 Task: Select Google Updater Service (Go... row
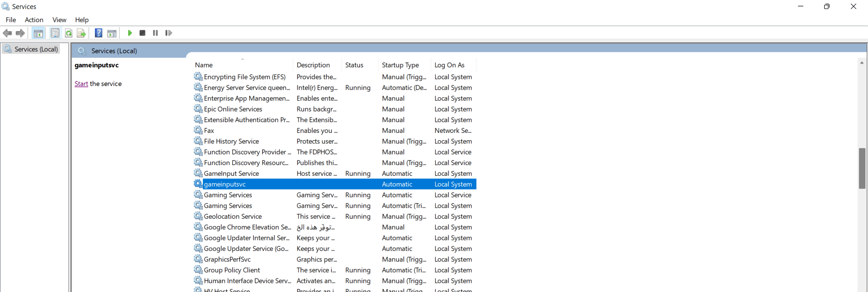tap(335, 249)
